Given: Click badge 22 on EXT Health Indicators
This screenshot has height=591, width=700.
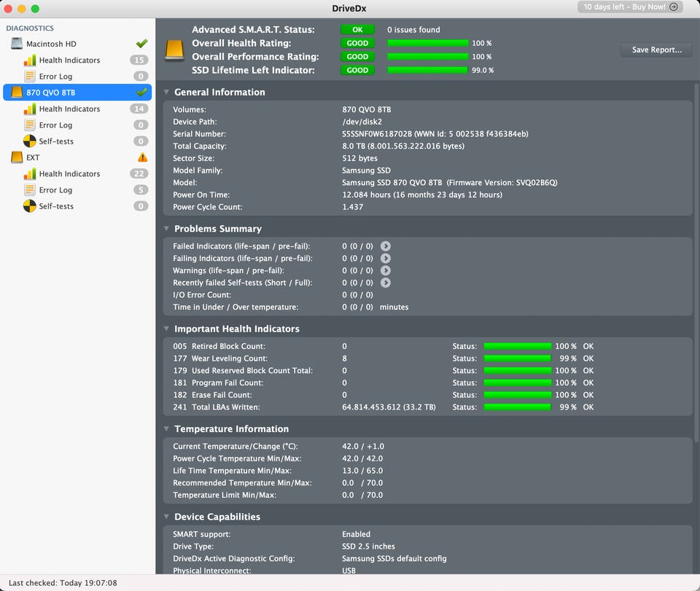Looking at the screenshot, I should (x=139, y=174).
